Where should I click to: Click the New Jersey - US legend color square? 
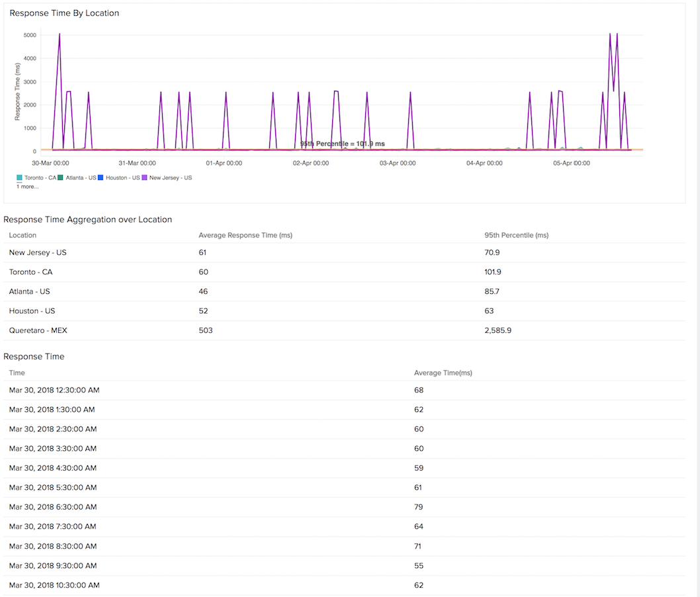[x=145, y=177]
